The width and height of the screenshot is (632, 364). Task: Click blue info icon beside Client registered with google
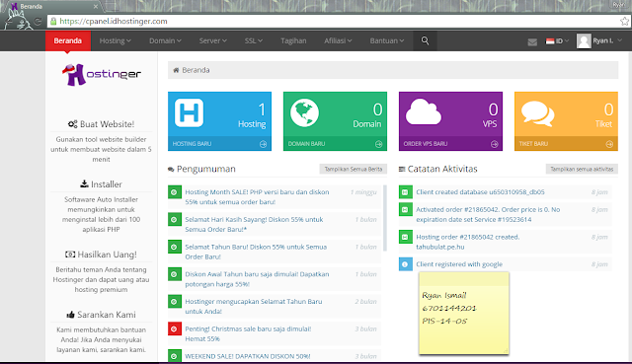coord(406,264)
